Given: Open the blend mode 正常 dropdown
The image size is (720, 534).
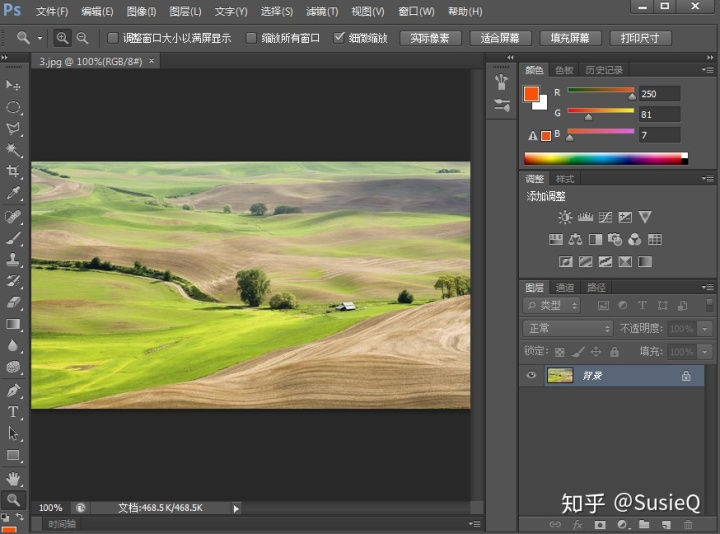Looking at the screenshot, I should pyautogui.click(x=568, y=328).
